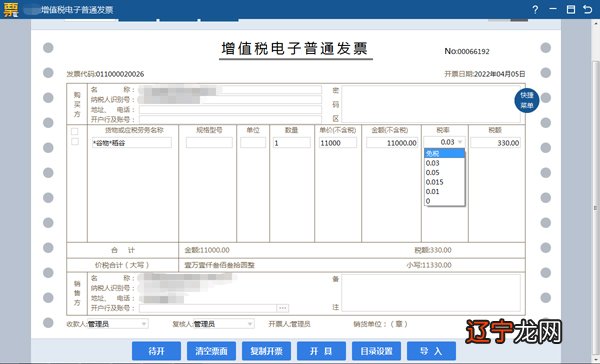
Task: Select 0.03 in the tax rate list
Action: pyautogui.click(x=444, y=163)
